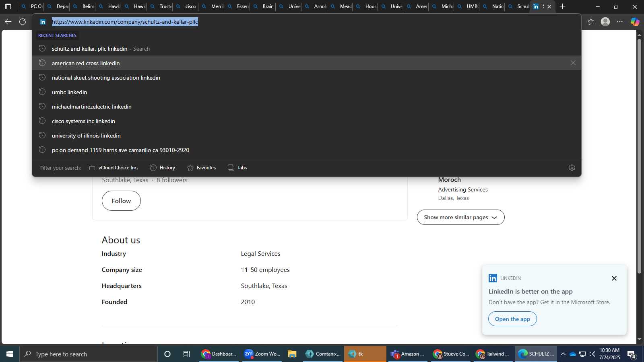Choose michaelmartinezelectric linkedin suggestion

click(307, 107)
